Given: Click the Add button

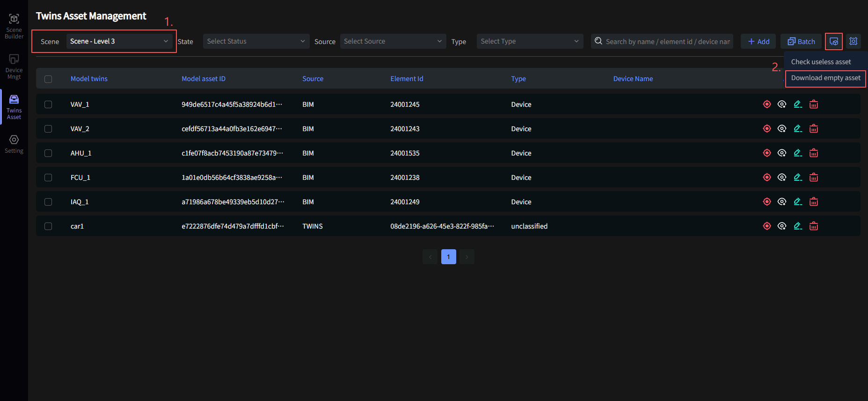Looking at the screenshot, I should tap(758, 41).
